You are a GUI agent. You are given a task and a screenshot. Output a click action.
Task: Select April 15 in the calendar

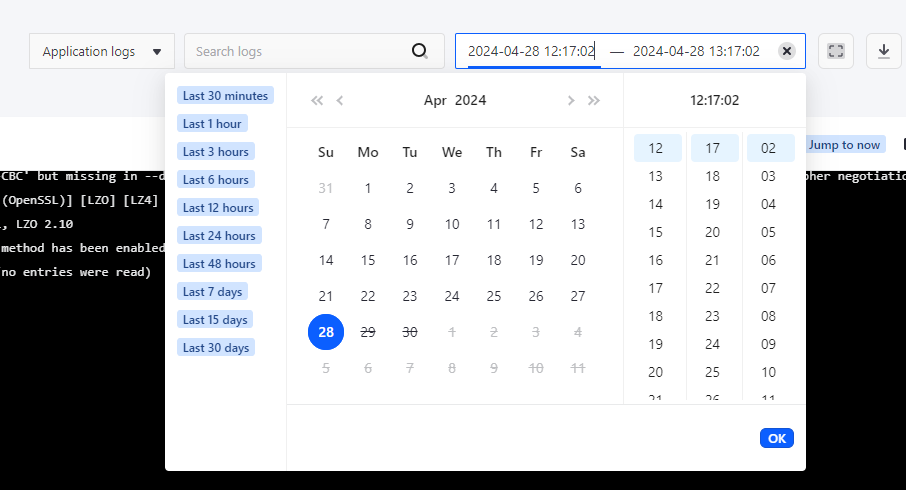(368, 260)
